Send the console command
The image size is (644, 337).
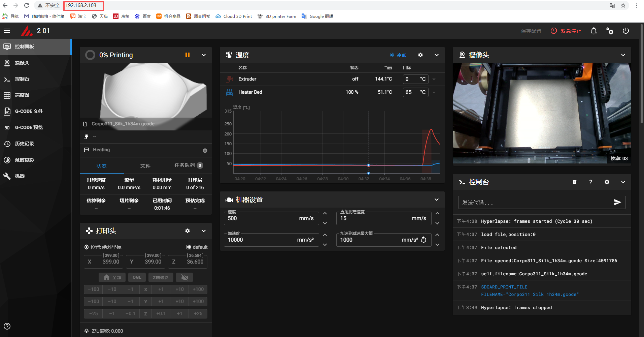pyautogui.click(x=617, y=202)
